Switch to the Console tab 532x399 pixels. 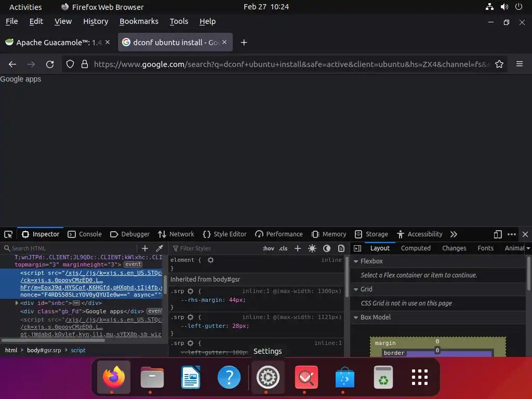(x=85, y=234)
